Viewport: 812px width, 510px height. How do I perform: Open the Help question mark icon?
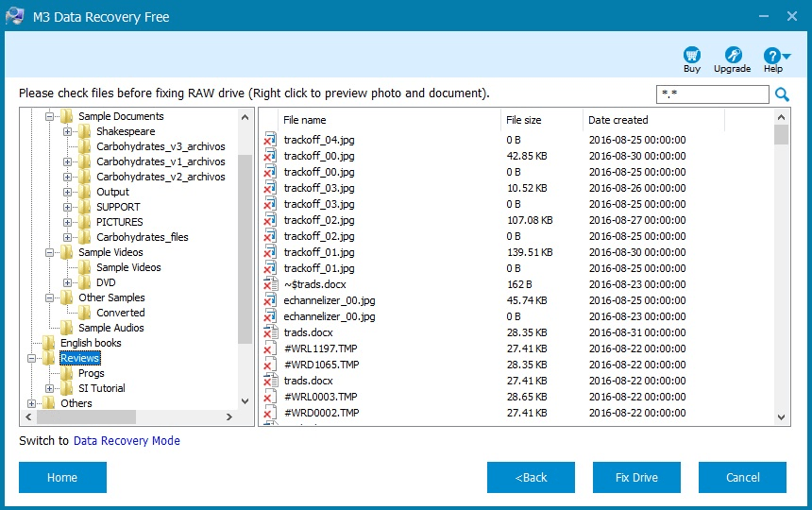click(771, 56)
